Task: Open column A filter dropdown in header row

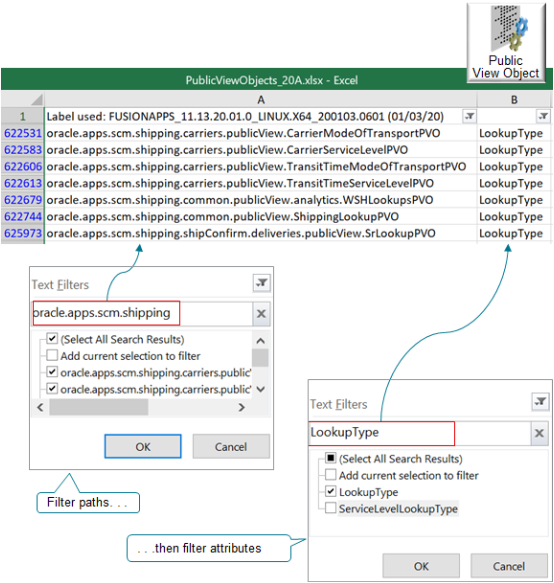Action: coord(469,116)
